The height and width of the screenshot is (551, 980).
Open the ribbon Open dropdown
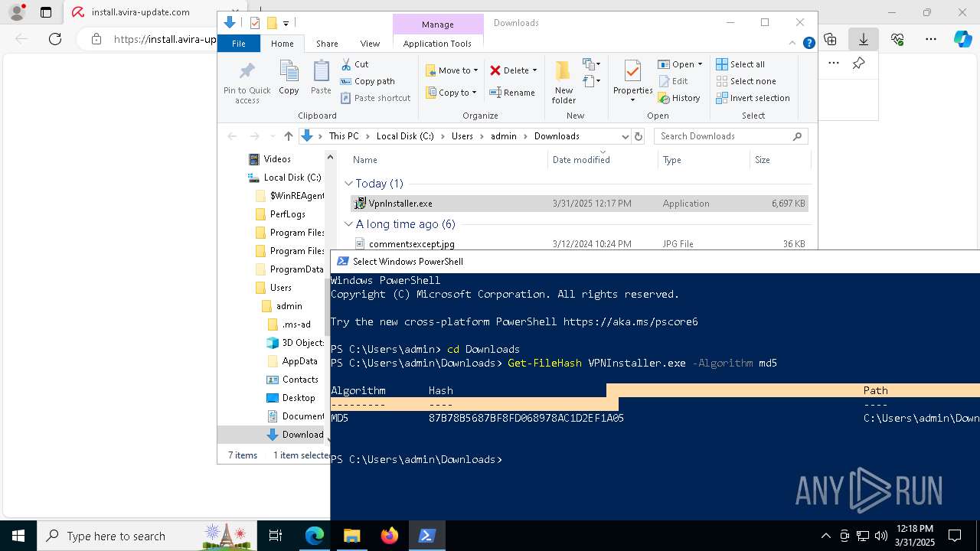pyautogui.click(x=680, y=64)
